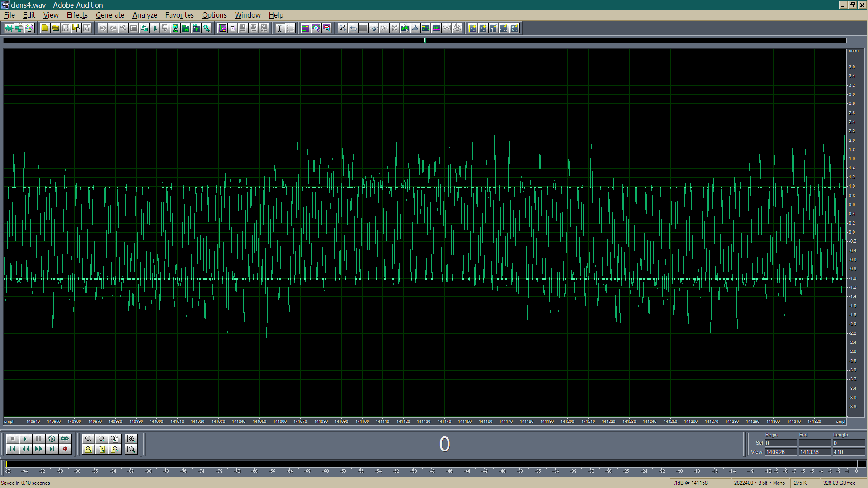Zoom out full both axes icon
This screenshot has height=488, width=868.
pos(114,438)
